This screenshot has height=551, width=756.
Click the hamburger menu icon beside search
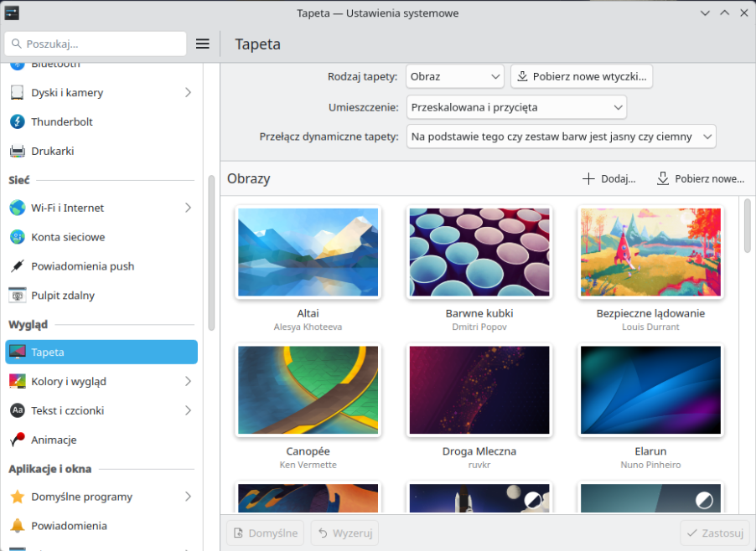pos(203,44)
